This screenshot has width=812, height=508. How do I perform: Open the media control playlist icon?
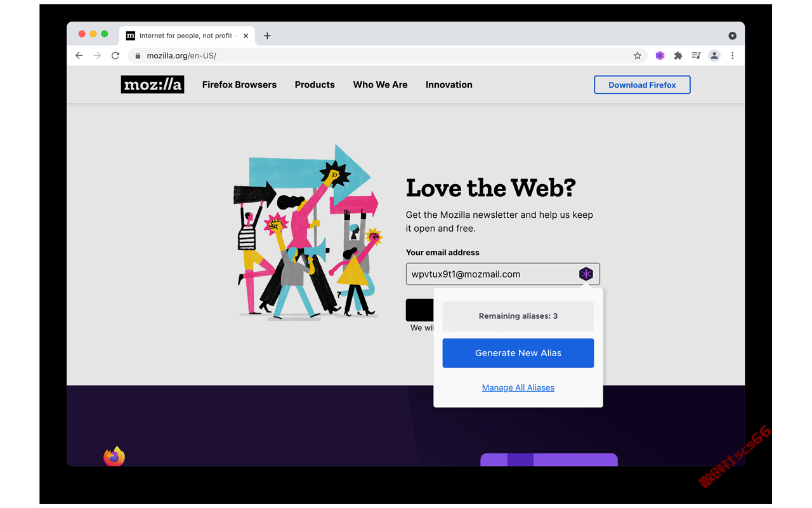(x=696, y=56)
